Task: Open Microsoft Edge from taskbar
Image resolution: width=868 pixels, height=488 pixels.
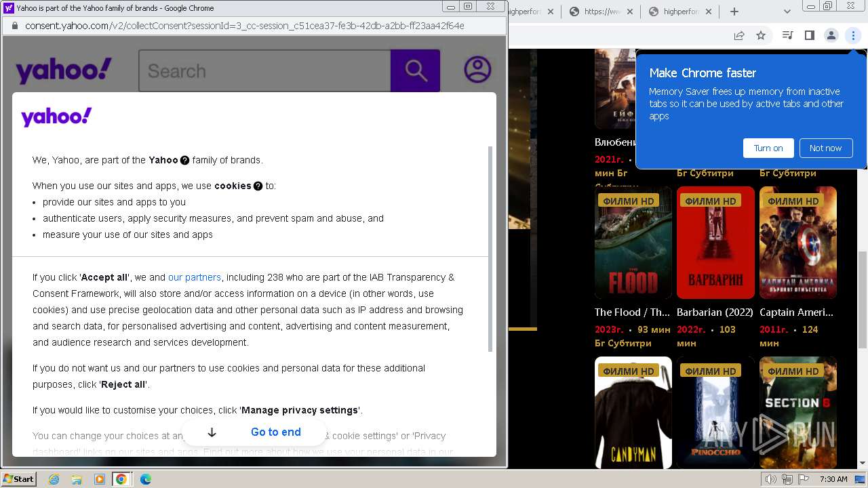Action: pyautogui.click(x=145, y=479)
